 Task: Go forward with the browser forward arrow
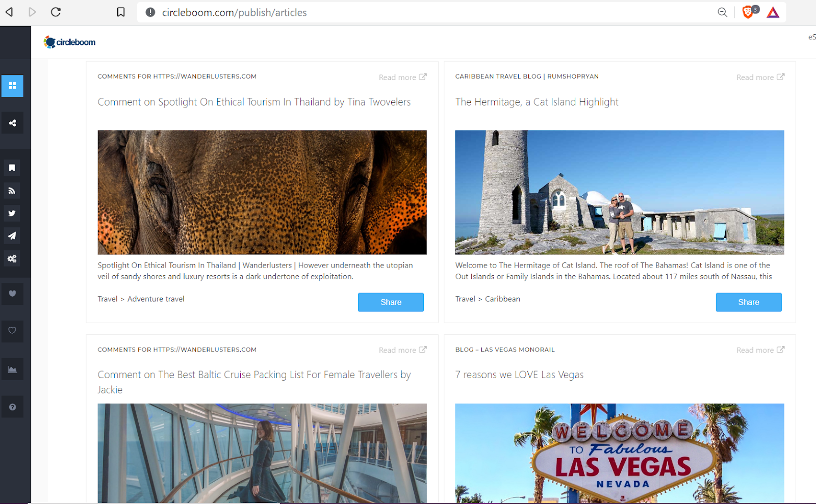pyautogui.click(x=32, y=12)
